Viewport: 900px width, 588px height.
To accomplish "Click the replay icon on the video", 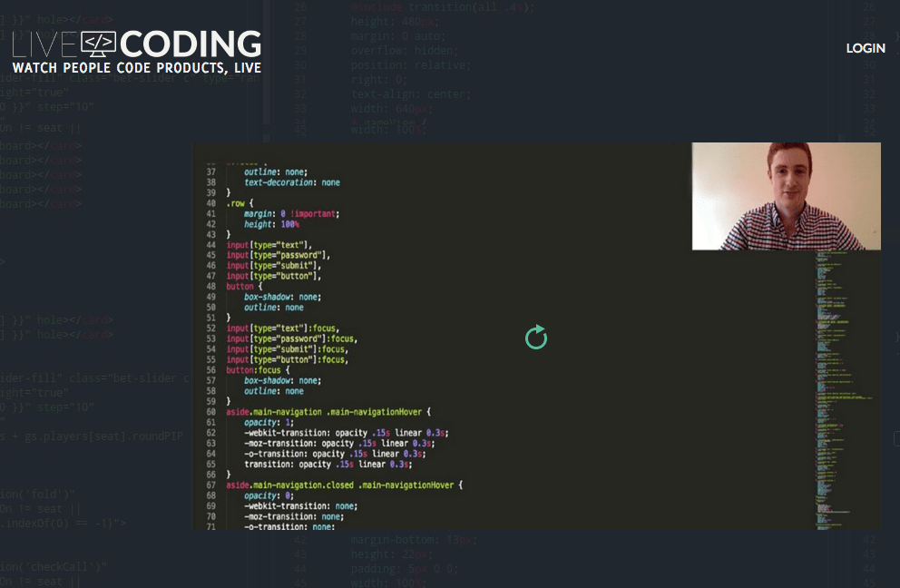I will click(536, 337).
